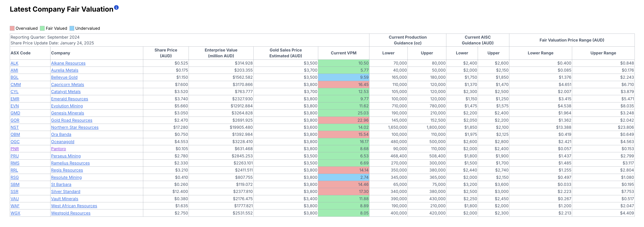Open the Alkane Resources company link
The image size is (644, 227).
[68, 63]
